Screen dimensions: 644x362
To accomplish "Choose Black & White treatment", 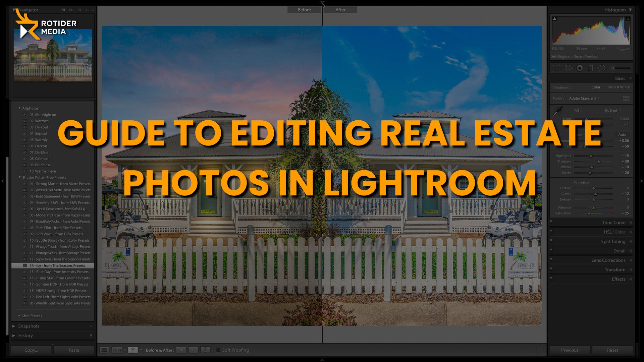I will click(619, 87).
